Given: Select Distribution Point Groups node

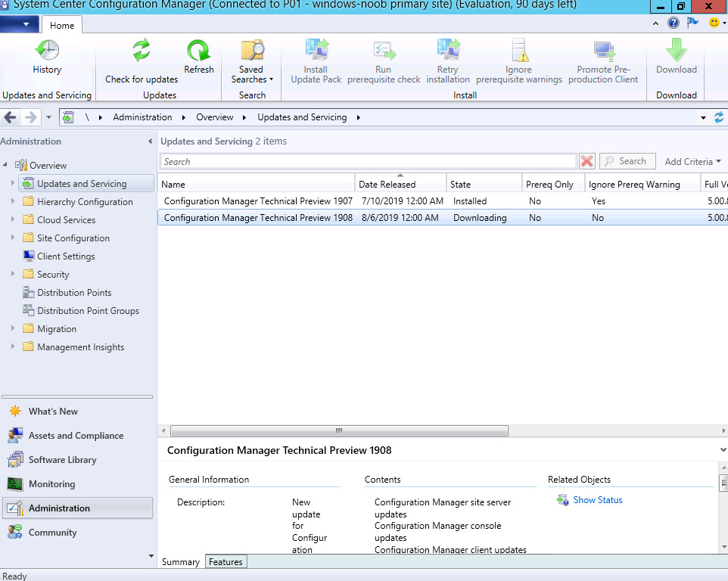Looking at the screenshot, I should pyautogui.click(x=88, y=310).
